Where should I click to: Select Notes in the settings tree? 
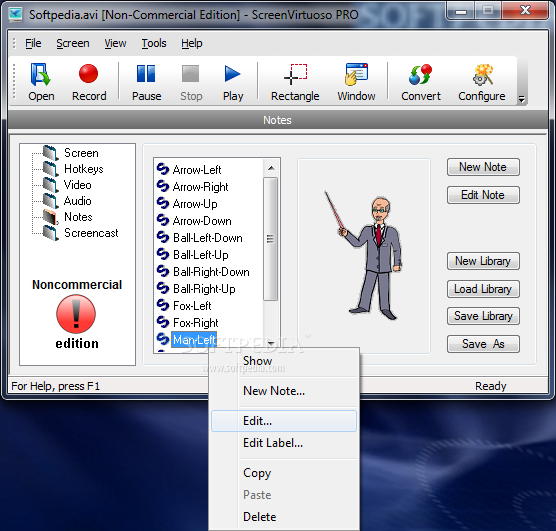(78, 217)
